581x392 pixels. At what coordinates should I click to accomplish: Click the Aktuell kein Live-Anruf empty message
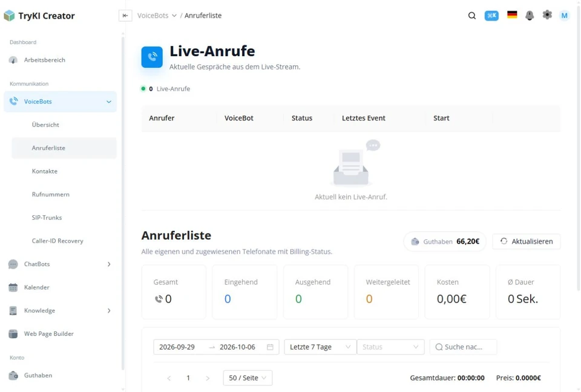[351, 197]
